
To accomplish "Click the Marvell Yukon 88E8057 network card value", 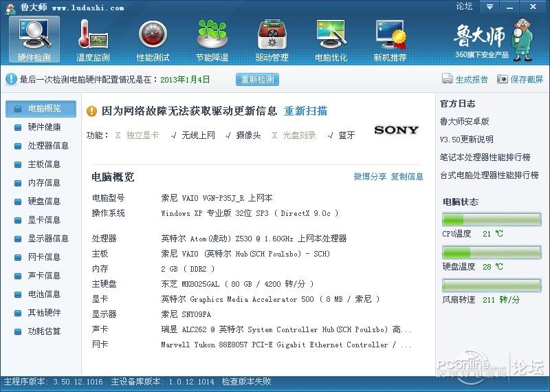I will click(x=286, y=345).
